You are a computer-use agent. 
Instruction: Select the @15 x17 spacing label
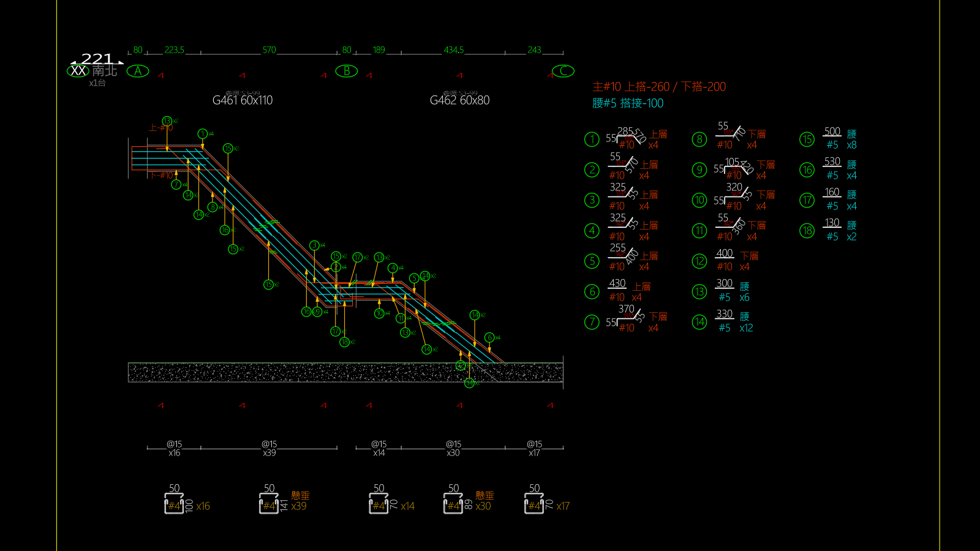click(534, 448)
